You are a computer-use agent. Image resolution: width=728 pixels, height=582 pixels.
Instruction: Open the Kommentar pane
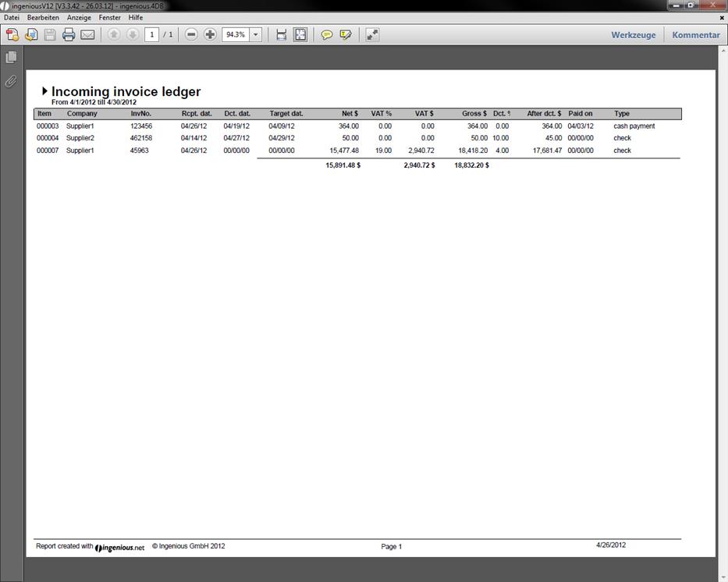[696, 35]
